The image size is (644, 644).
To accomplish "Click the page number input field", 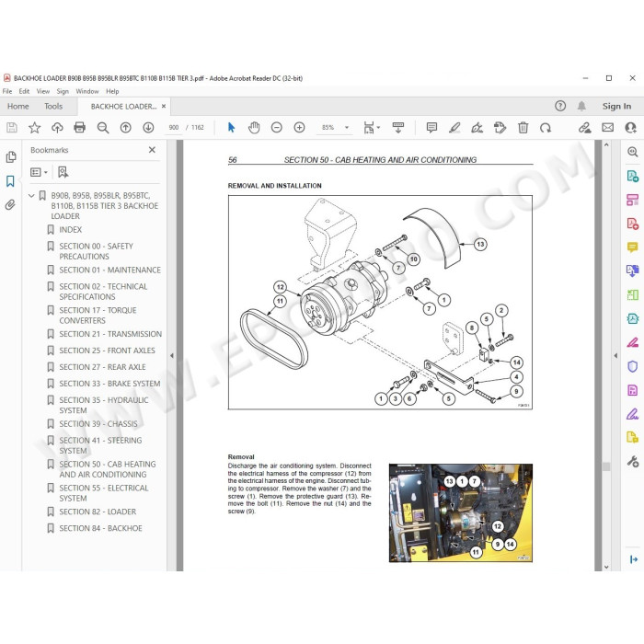I will (x=174, y=128).
